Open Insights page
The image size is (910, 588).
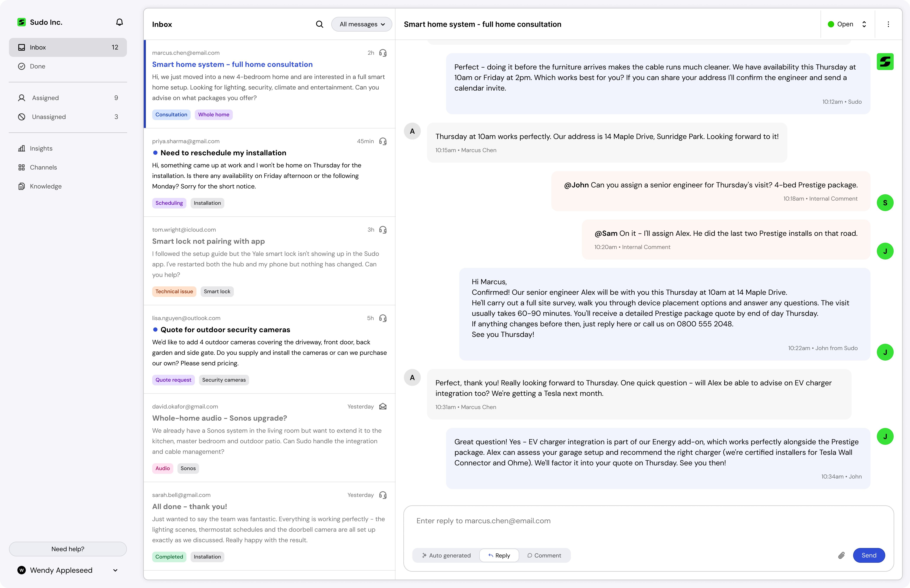68,148
